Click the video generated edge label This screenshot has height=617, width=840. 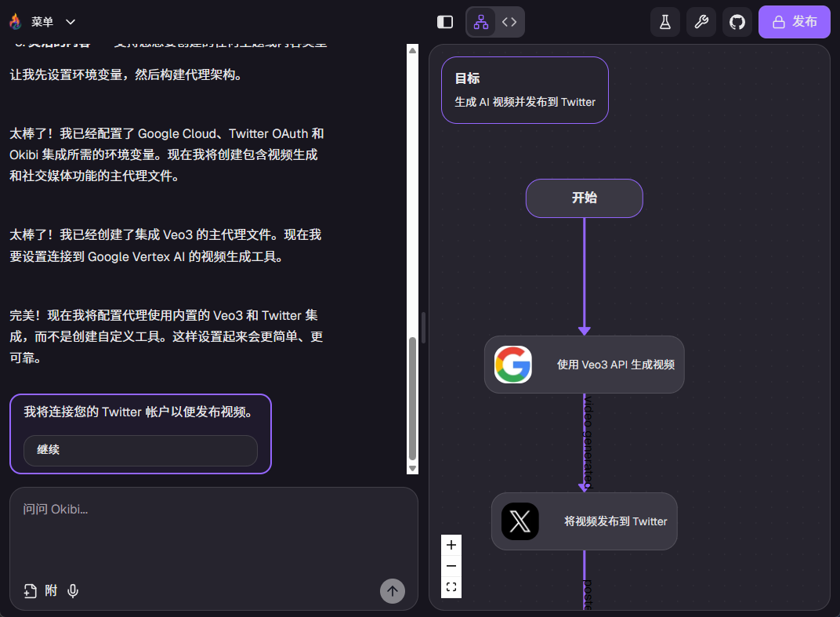click(588, 442)
